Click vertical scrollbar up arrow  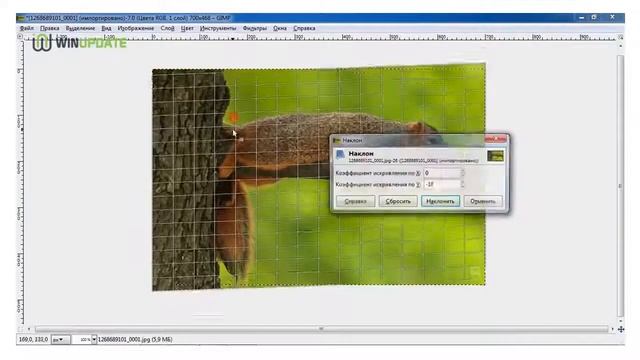[621, 46]
